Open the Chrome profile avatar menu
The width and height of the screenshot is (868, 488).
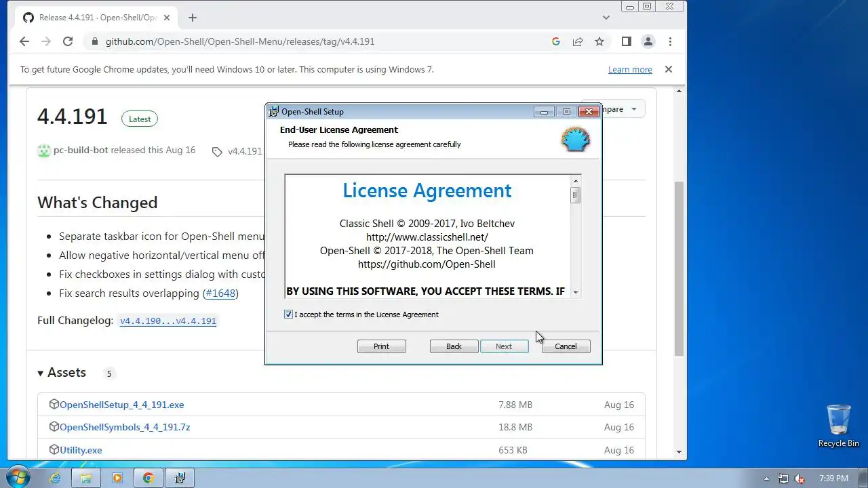coord(648,41)
